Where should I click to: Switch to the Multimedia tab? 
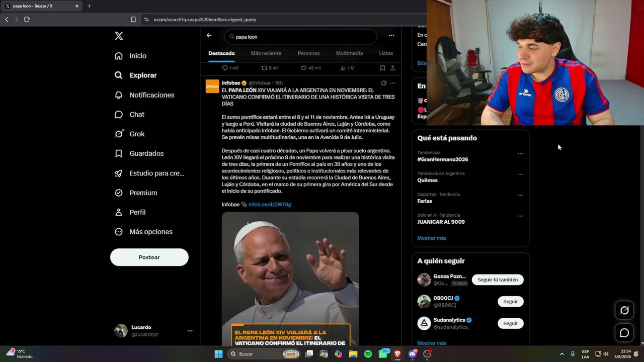(349, 53)
